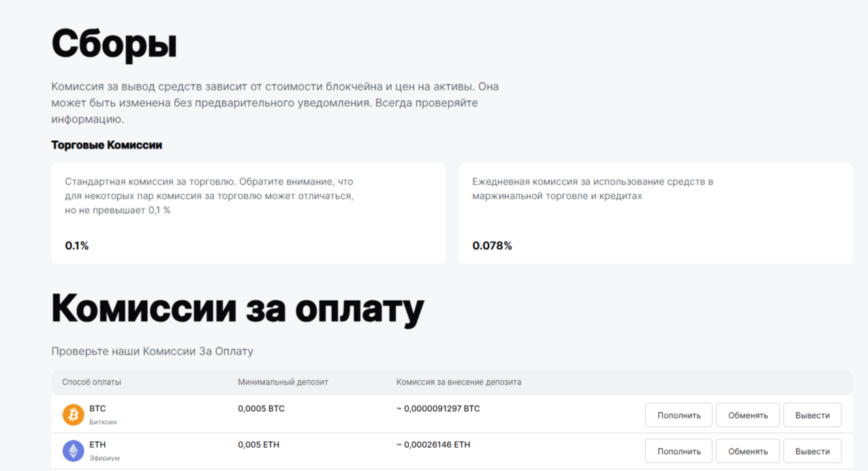The image size is (868, 471).
Task: Click the Биткоин subtitle under BTC
Action: pyautogui.click(x=104, y=420)
